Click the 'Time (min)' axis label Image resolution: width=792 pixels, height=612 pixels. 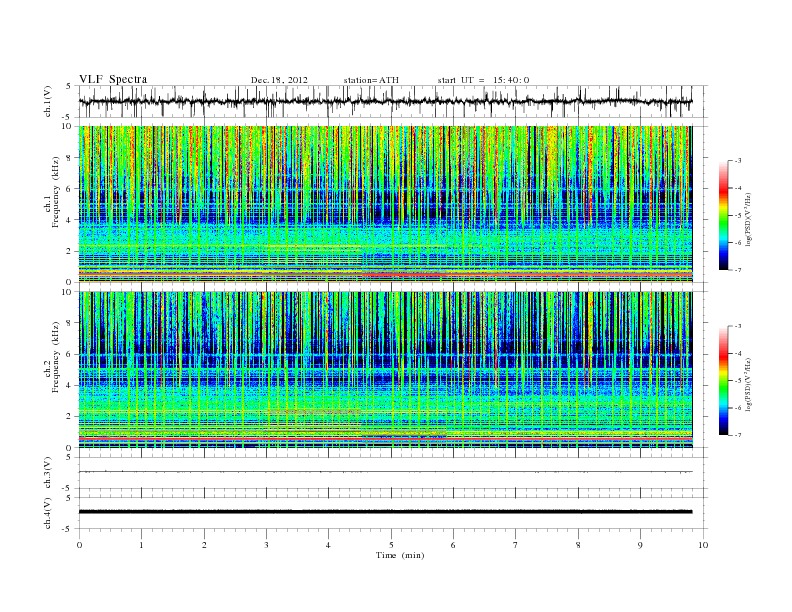coord(400,555)
